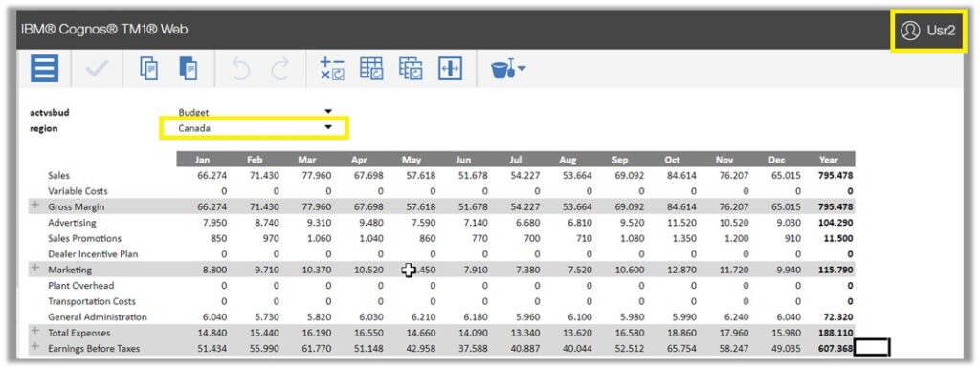
Task: Click the auto-fit column width icon
Action: tap(450, 69)
